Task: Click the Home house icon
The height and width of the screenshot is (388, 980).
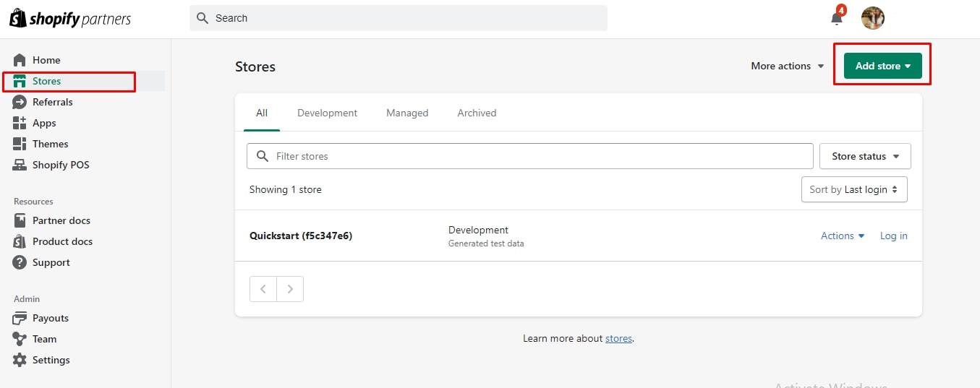Action: click(20, 60)
